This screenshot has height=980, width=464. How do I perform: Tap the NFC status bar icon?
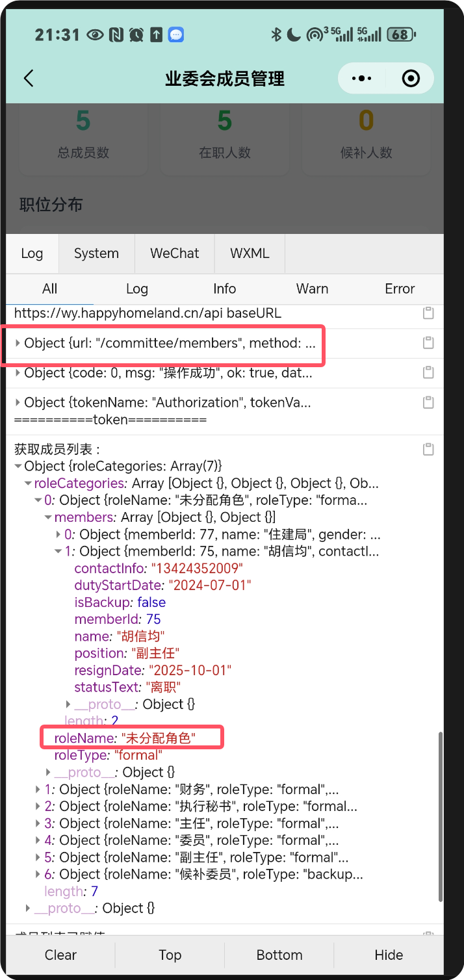tap(116, 34)
